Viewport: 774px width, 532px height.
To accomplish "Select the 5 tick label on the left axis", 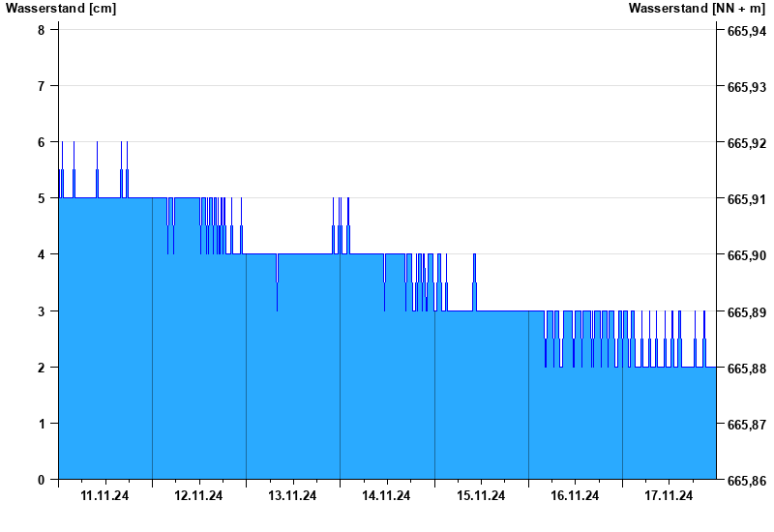I will click(42, 198).
